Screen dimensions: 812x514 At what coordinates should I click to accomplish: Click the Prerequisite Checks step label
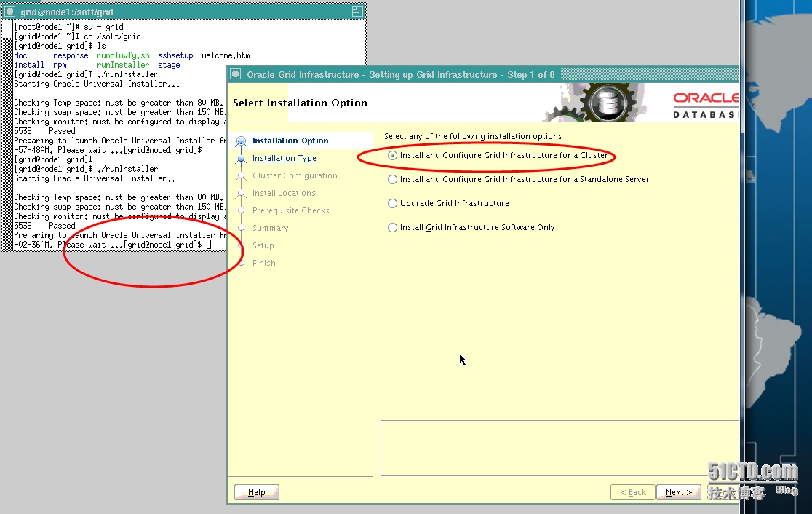pyautogui.click(x=290, y=210)
